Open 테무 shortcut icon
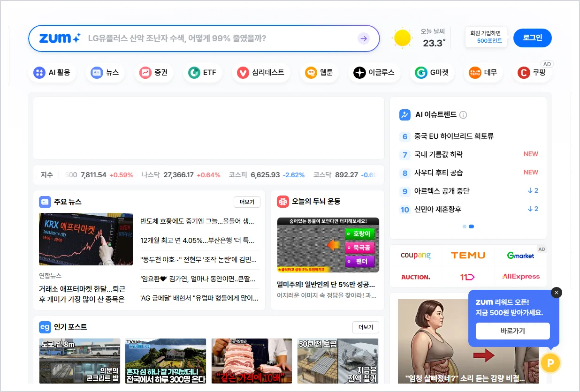Screen dimensions: 580x392 475,73
